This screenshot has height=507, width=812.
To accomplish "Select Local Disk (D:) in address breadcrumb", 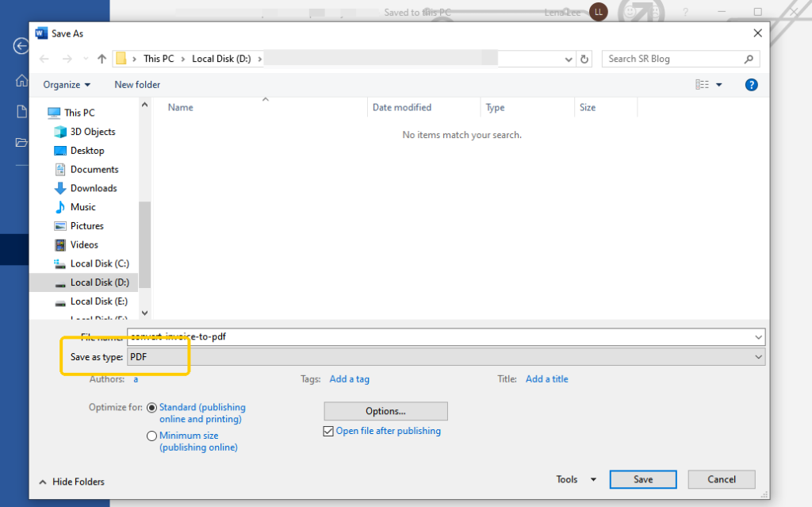I will 221,59.
